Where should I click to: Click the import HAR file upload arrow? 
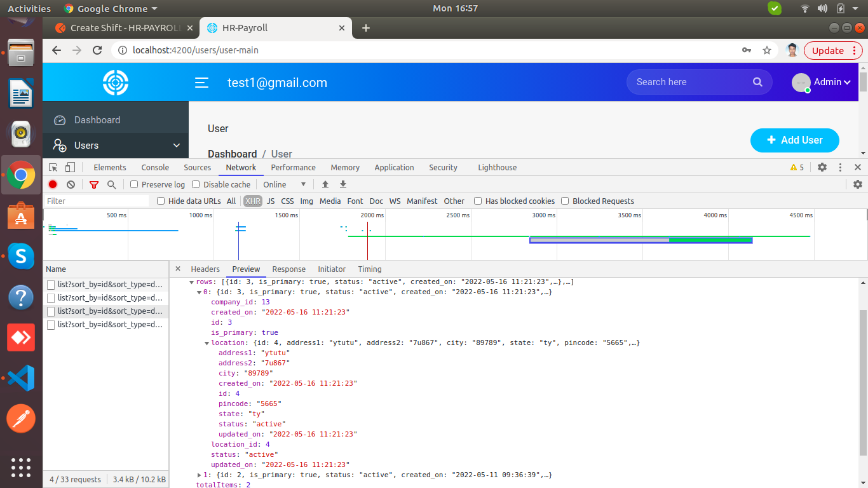tap(325, 184)
